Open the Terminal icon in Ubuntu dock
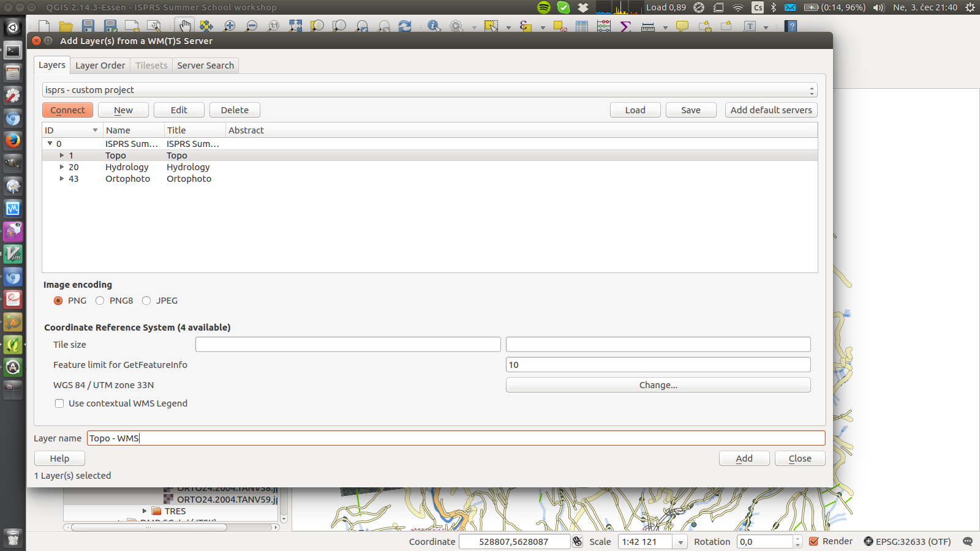 pos(13,50)
